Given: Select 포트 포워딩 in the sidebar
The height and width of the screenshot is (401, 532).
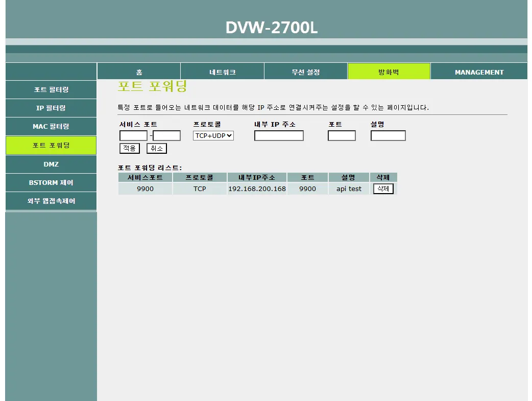Looking at the screenshot, I should point(51,145).
